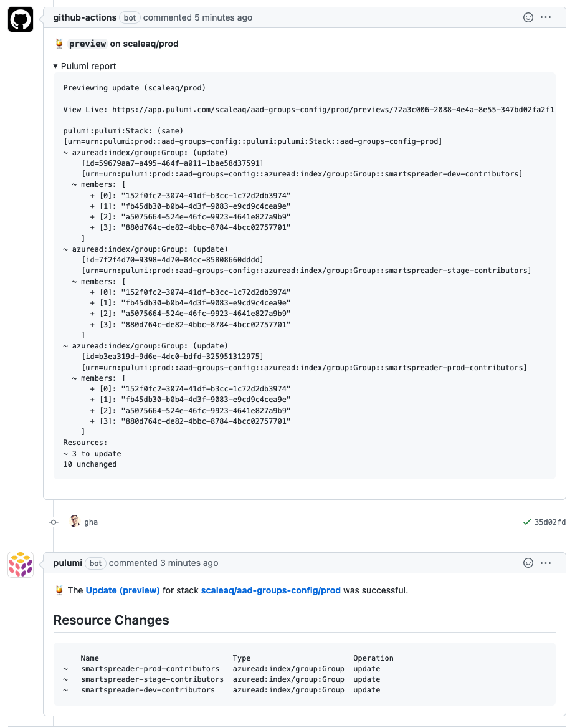Click the commit status node icon on the timeline
The height and width of the screenshot is (728, 575).
point(54,522)
